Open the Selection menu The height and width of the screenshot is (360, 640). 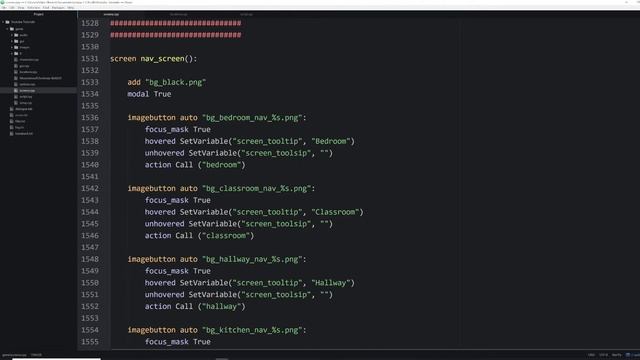33,7
